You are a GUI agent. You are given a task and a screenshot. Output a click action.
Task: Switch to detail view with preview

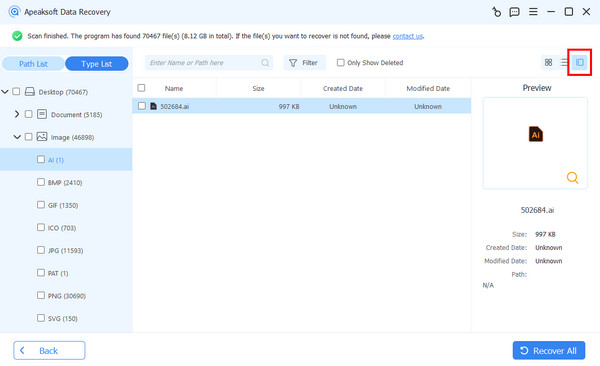(580, 62)
